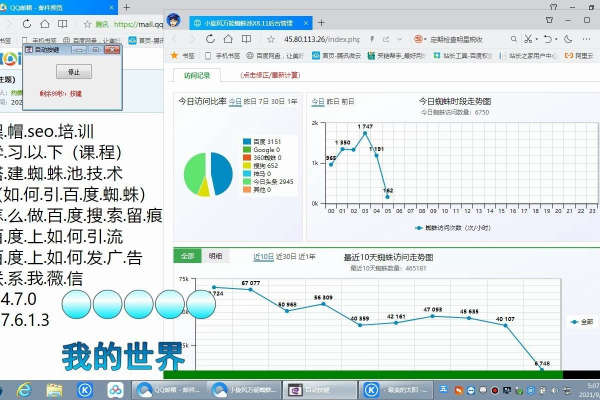Image resolution: width=600 pixels, height=400 pixels.
Task: Select the 访问记录 tab
Action: (197, 75)
